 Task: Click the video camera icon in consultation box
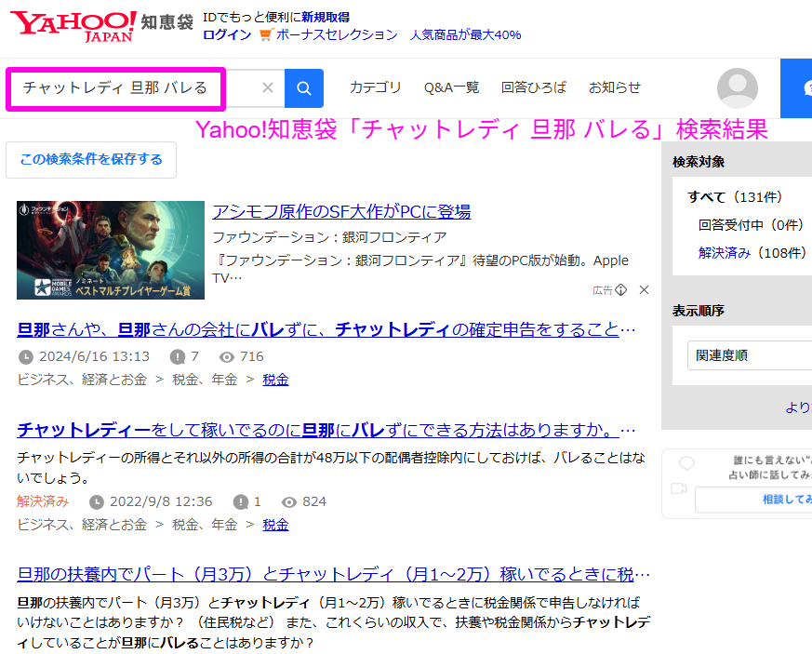(678, 488)
